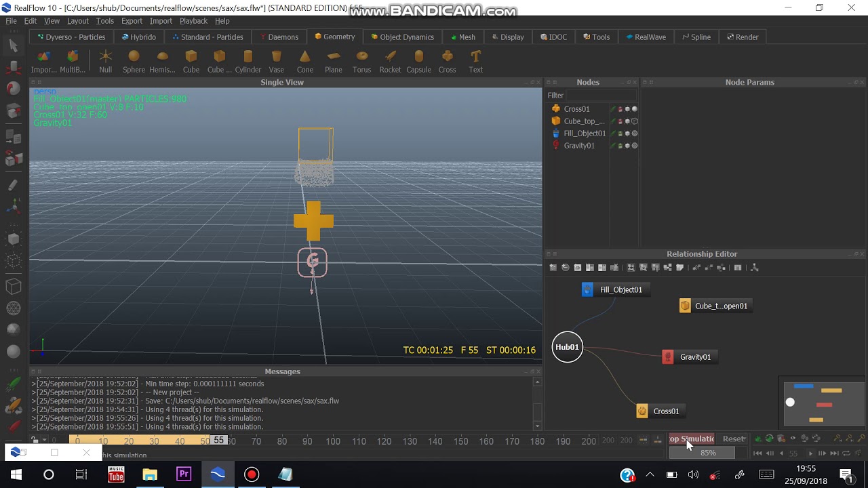Click the green rotating update icon
Image resolution: width=868 pixels, height=488 pixels.
769,439
